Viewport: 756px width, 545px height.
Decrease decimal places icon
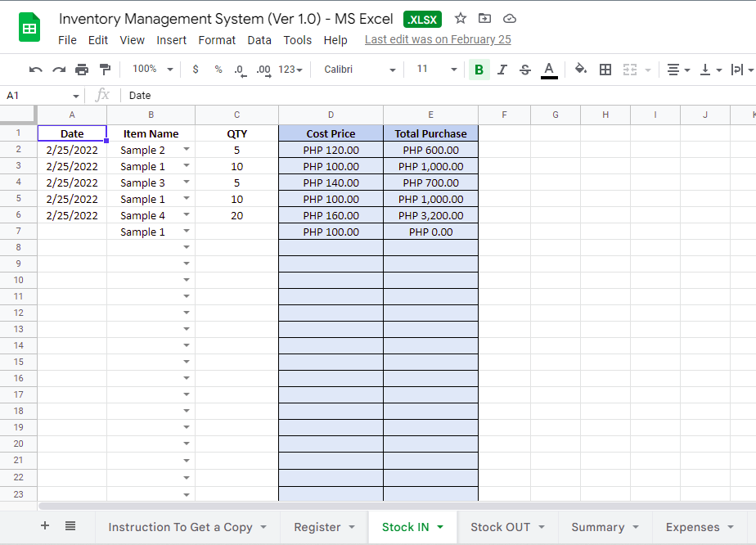pyautogui.click(x=240, y=70)
